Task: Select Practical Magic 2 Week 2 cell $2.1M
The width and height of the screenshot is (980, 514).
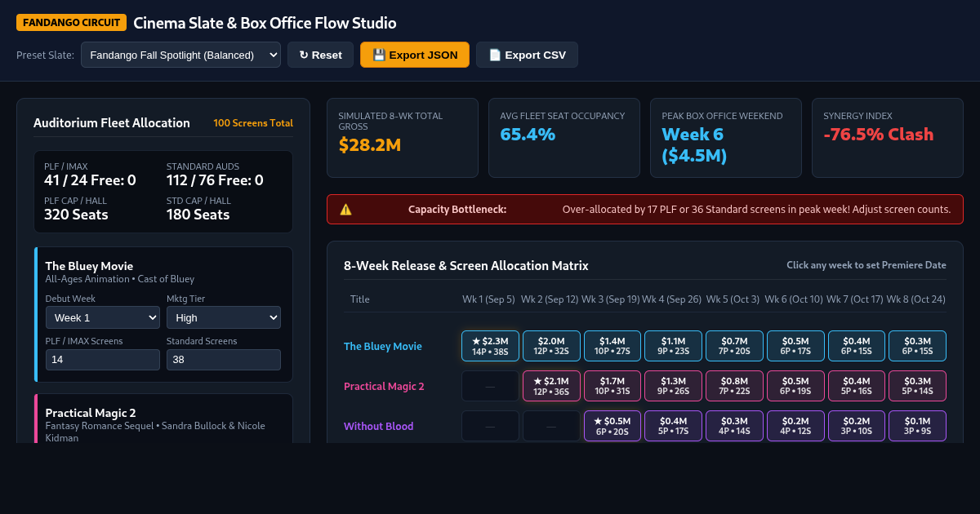Action: point(551,386)
